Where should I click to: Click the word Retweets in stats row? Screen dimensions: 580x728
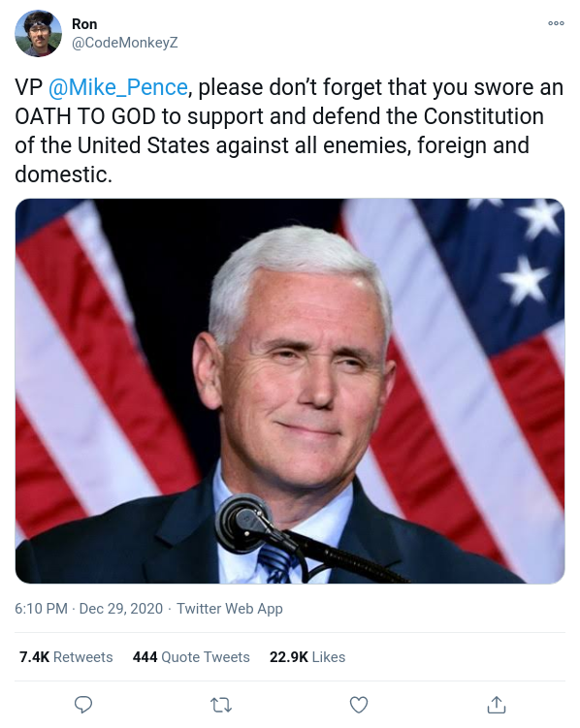click(x=83, y=657)
